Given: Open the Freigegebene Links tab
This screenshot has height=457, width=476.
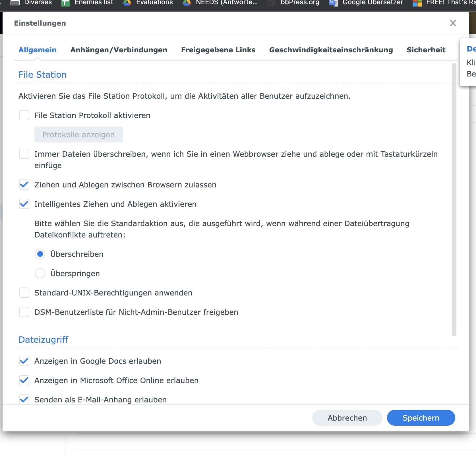Looking at the screenshot, I should 218,50.
